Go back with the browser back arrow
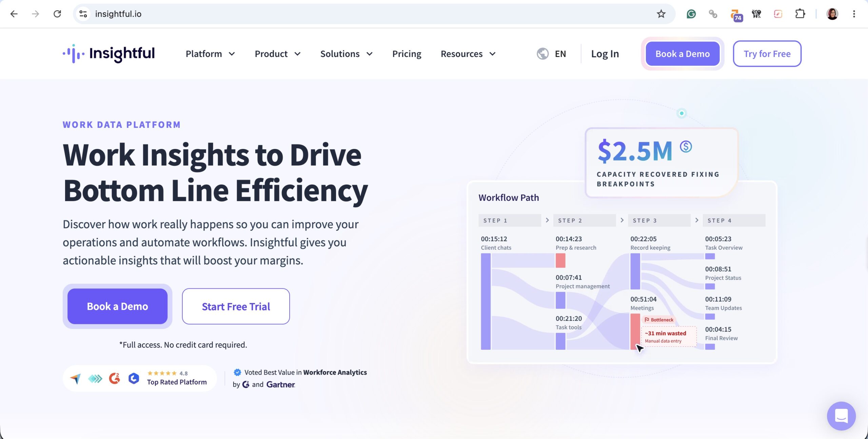 pos(14,14)
